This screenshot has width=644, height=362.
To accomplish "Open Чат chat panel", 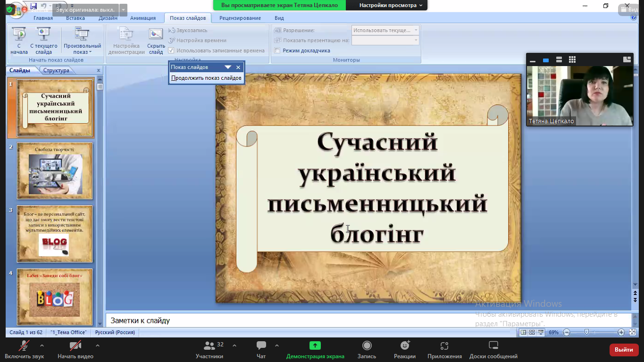I will (x=261, y=350).
